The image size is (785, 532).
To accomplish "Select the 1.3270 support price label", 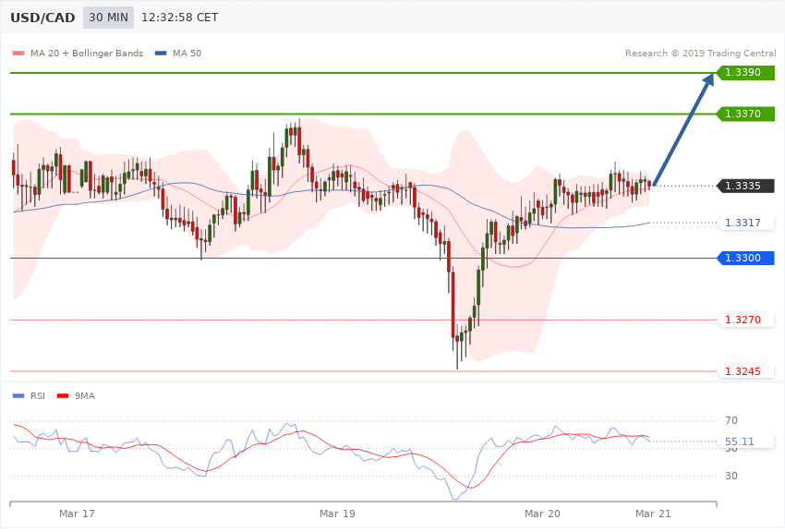I will pos(746,320).
